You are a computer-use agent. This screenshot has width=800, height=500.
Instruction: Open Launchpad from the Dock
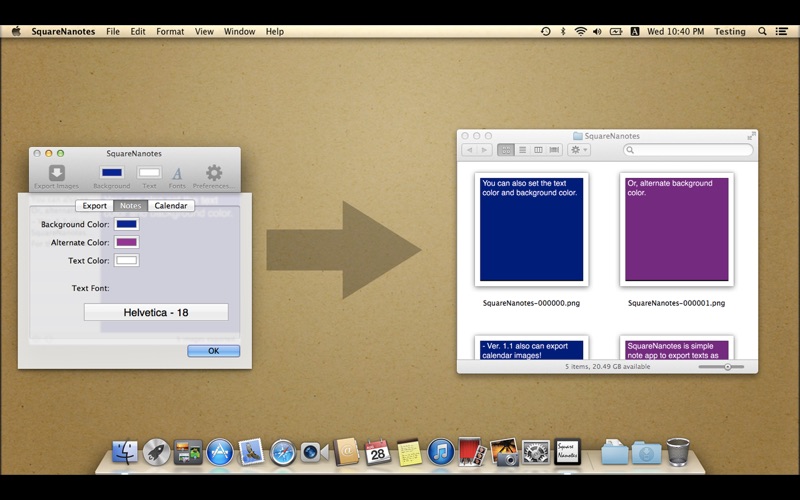156,452
